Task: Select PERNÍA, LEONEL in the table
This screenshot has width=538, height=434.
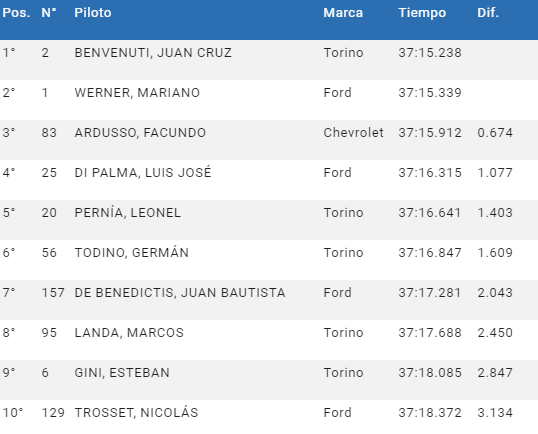Action: pos(127,212)
